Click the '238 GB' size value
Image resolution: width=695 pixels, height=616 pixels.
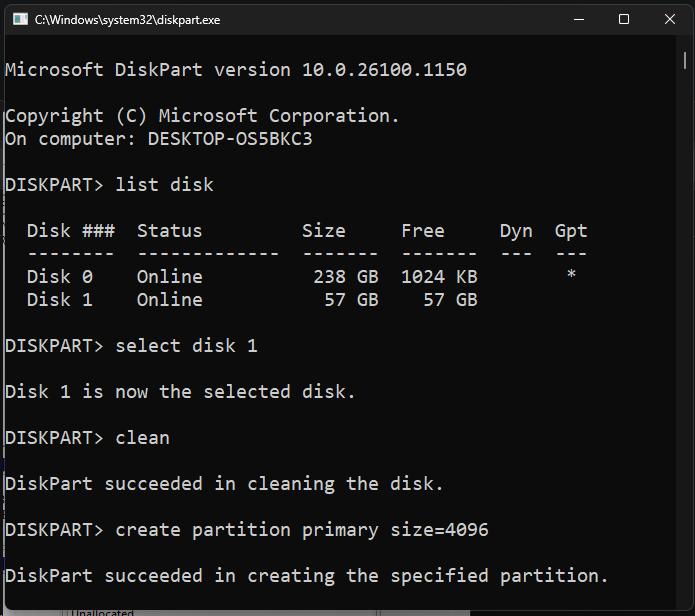tap(346, 277)
